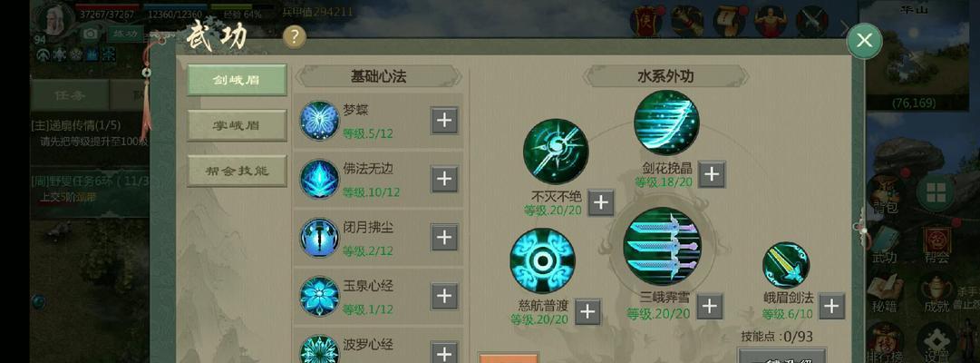The image size is (980, 363).
Task: Tap the 峨眉剑法 sword skill icon
Action: (786, 266)
